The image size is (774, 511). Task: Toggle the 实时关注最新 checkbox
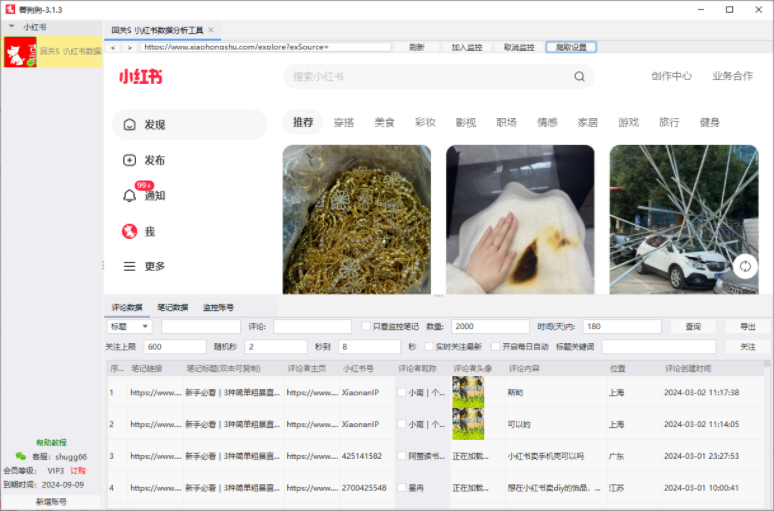click(x=428, y=347)
